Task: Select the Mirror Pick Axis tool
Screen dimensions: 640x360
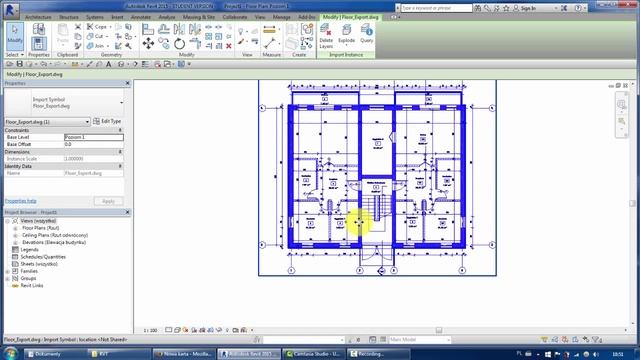Action: pyautogui.click(x=179, y=29)
